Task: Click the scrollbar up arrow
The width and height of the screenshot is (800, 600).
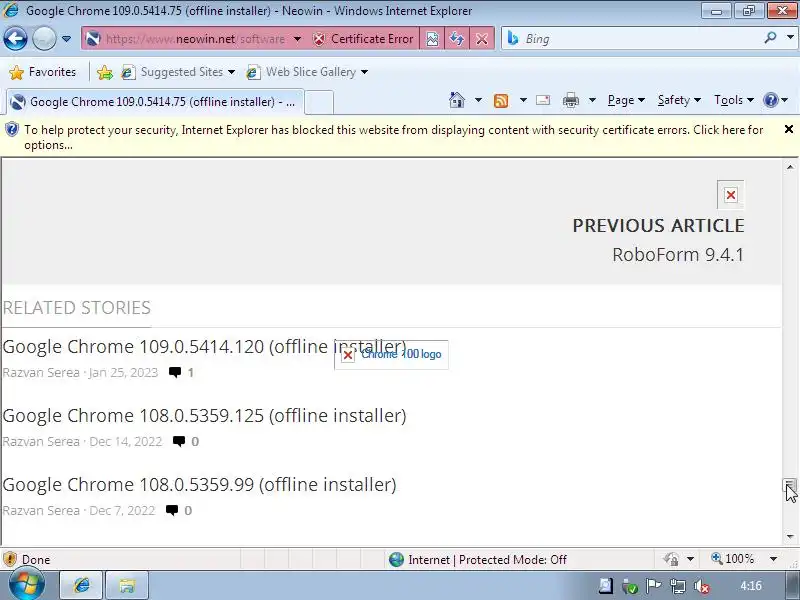Action: click(x=790, y=167)
